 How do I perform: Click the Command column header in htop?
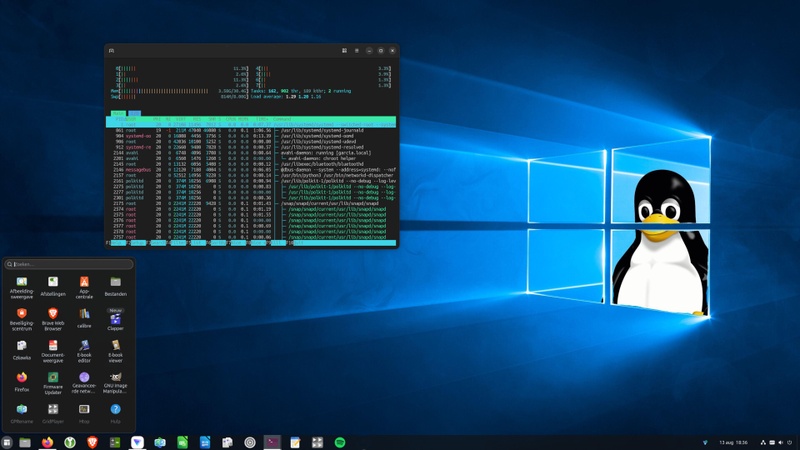click(x=282, y=119)
